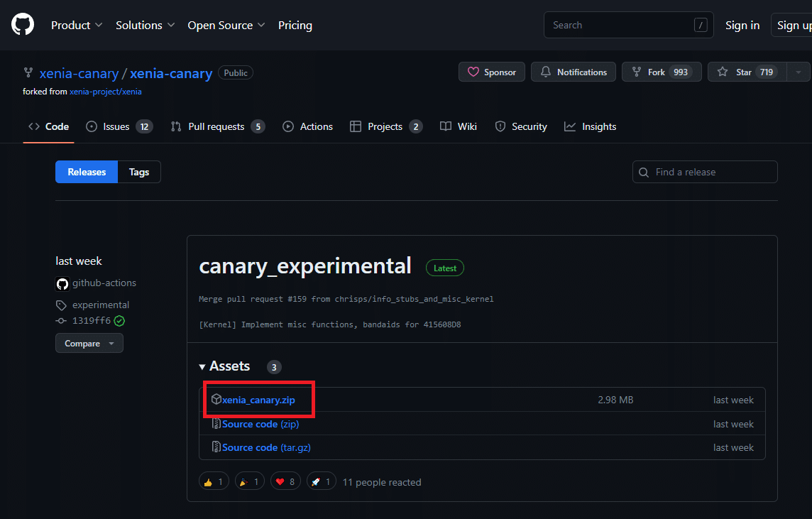
Task: Click the Sign up button
Action: point(792,25)
